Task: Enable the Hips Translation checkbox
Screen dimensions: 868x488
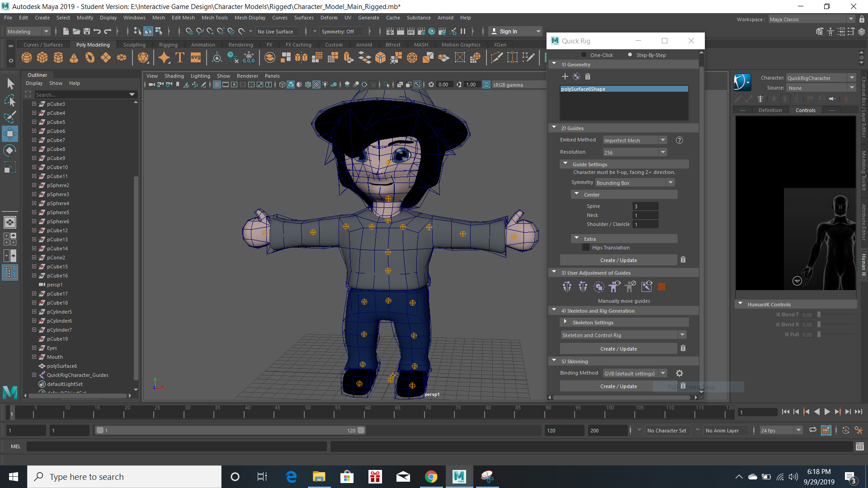Action: point(586,248)
